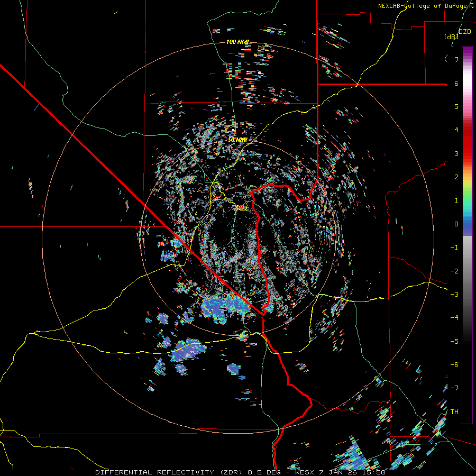The width and height of the screenshot is (476, 476).
Task: Click the 100 NMI range ring label
Action: coord(237,42)
